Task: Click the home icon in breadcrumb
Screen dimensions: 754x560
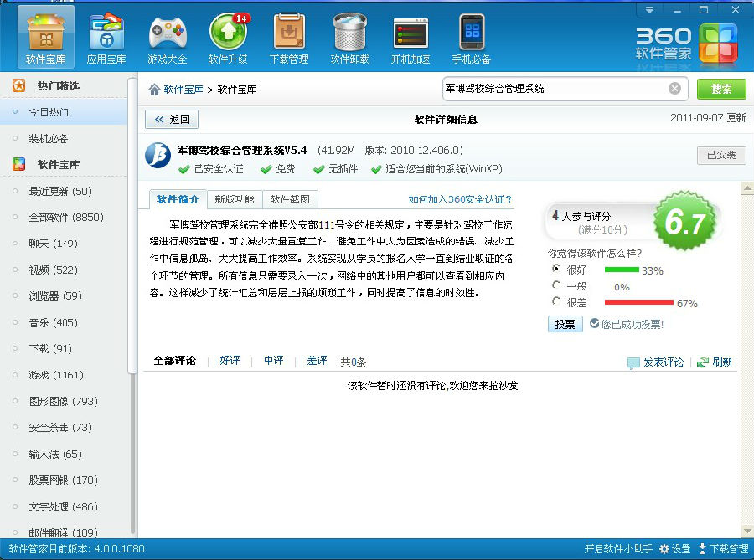Action: point(154,90)
